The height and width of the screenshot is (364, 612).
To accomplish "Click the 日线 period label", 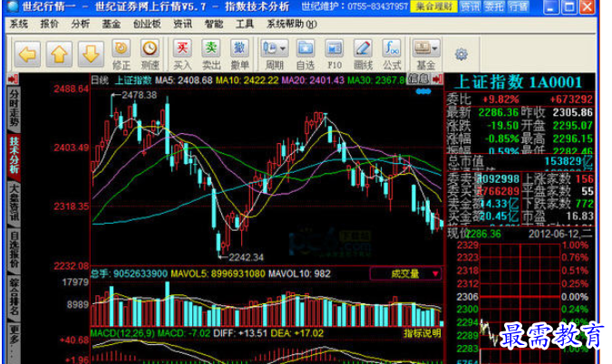I will 100,81.
